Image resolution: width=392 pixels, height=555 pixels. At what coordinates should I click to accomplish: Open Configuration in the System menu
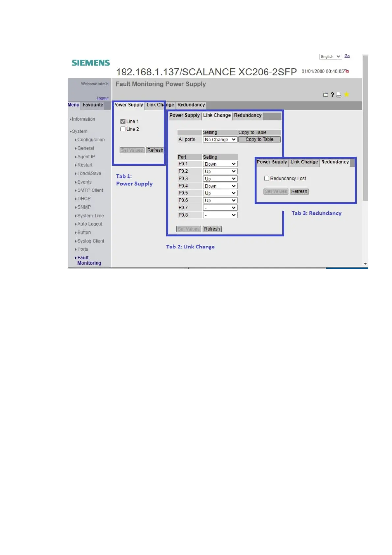(90, 140)
